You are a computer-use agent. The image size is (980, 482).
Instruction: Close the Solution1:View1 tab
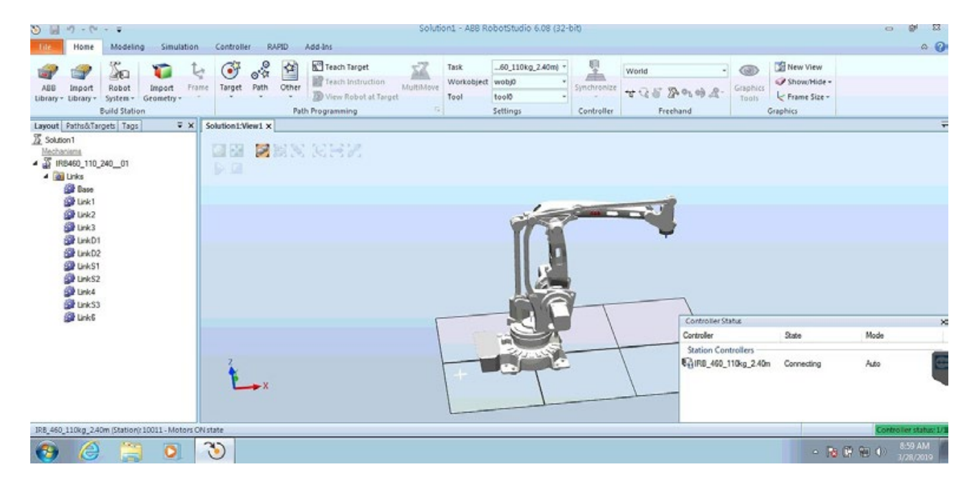click(270, 127)
